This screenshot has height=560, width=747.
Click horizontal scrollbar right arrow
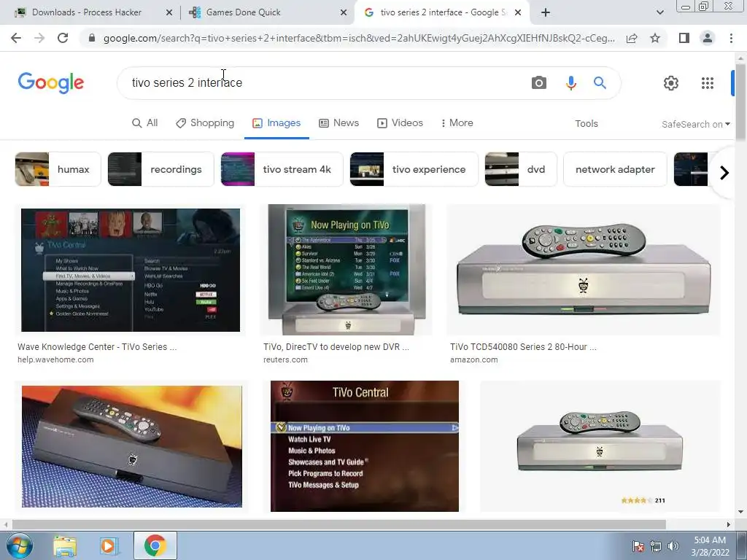click(729, 524)
